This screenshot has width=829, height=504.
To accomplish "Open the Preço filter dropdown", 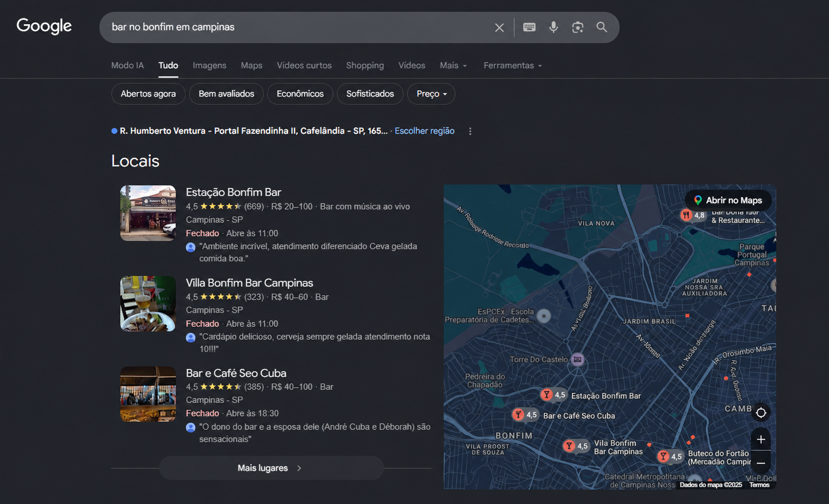I will (432, 94).
